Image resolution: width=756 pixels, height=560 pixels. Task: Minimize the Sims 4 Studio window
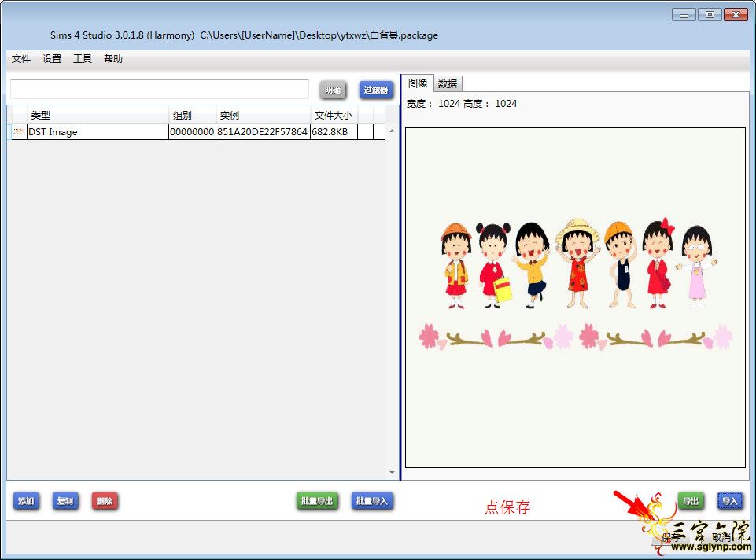click(684, 15)
